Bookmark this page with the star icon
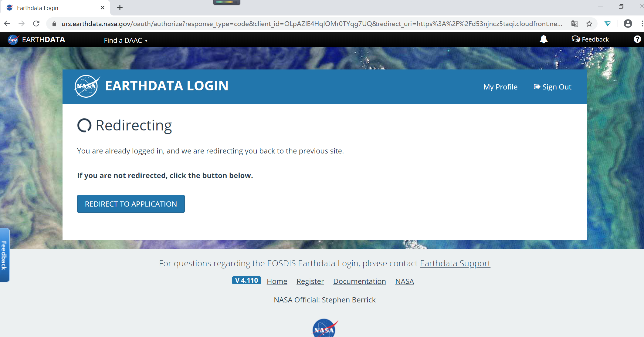This screenshot has width=644, height=337. coord(589,24)
